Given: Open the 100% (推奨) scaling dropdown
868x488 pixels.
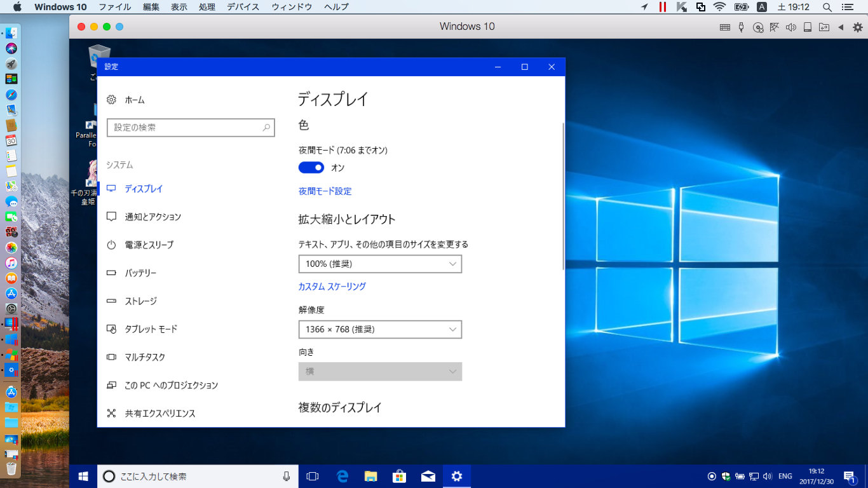Looking at the screenshot, I should (x=380, y=264).
